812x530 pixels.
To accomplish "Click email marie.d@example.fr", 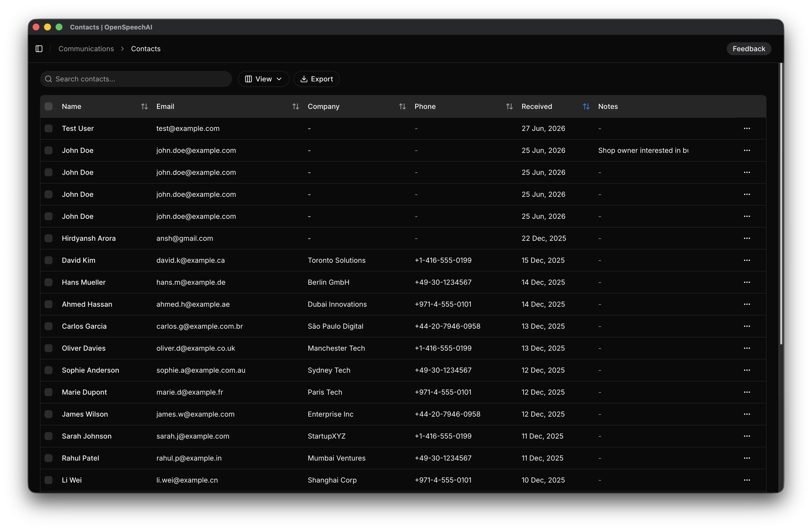I will click(190, 392).
